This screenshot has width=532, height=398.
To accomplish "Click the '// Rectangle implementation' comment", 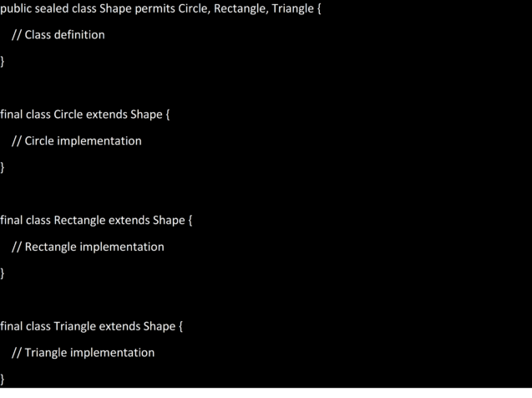I will [x=89, y=247].
